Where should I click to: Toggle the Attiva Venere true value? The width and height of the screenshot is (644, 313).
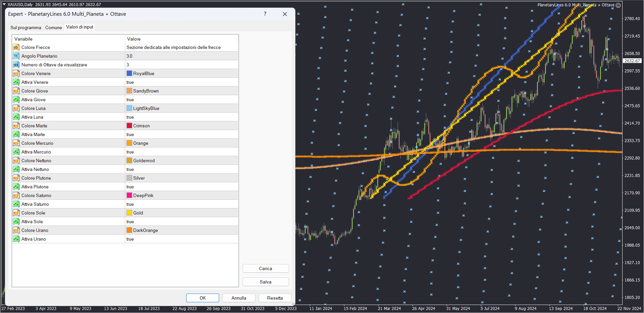pos(182,82)
